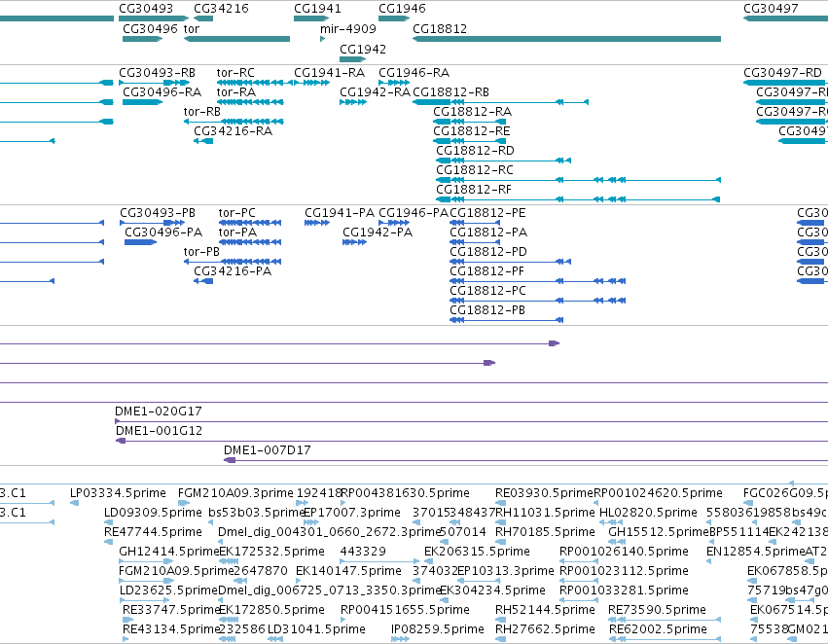828x644 pixels.
Task: Click the tor-RB transcript label
Action: (201, 111)
